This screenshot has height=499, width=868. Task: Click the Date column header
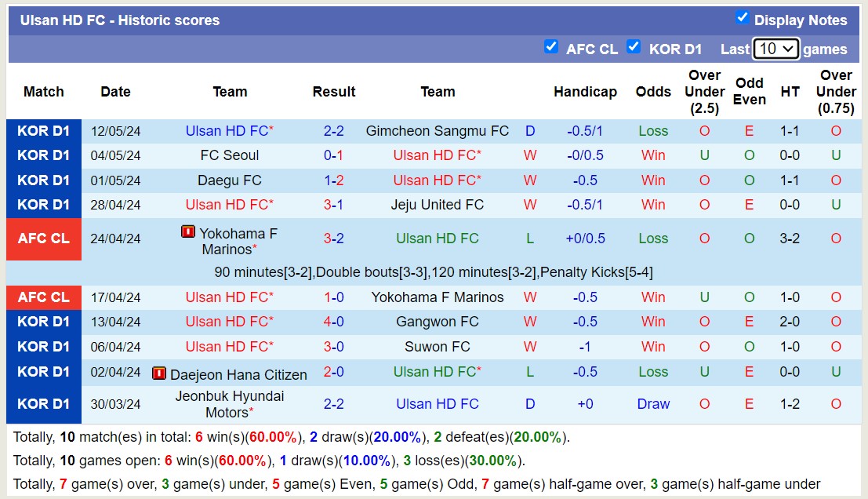tap(115, 92)
